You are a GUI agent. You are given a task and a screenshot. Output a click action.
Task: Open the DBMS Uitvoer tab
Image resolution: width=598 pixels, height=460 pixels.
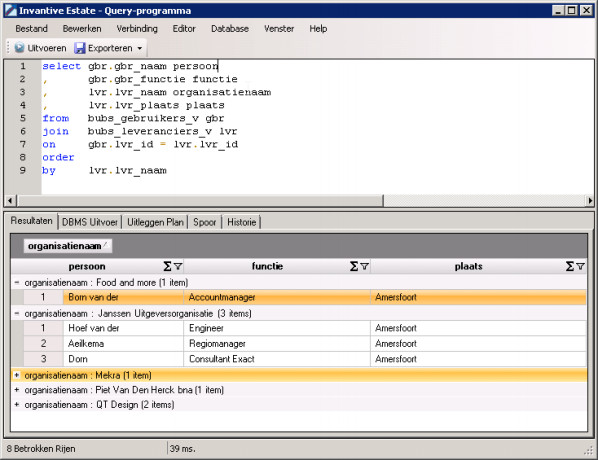[x=90, y=222]
